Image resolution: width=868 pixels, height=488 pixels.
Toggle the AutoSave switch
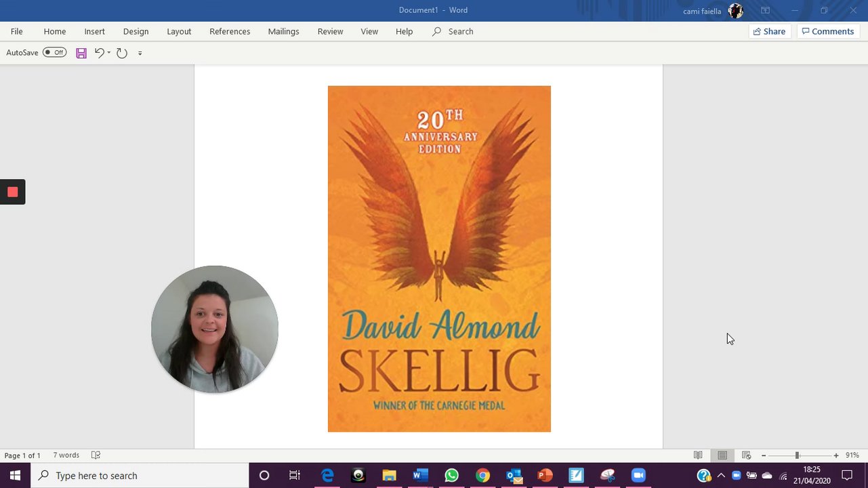(54, 53)
